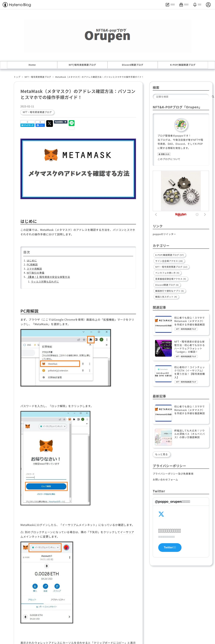Select Discord関連ブログ (6) category
This screenshot has height=644, width=215.
point(167,285)
